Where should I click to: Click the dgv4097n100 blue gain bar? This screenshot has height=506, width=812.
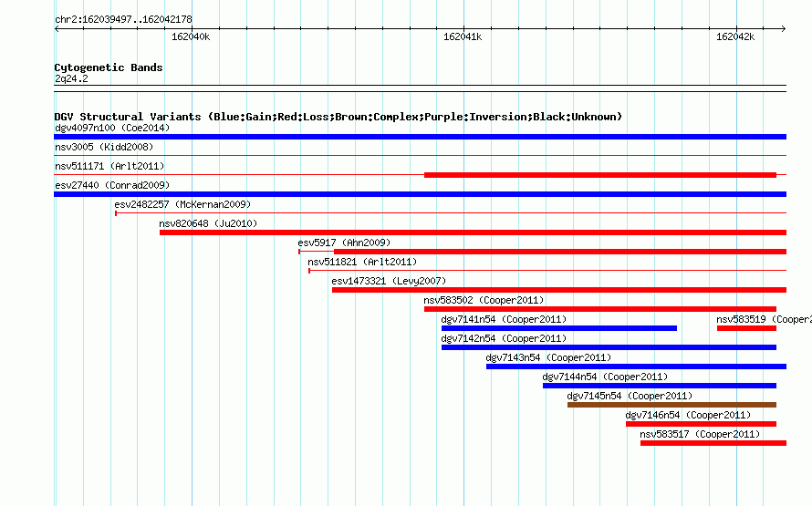click(420, 137)
